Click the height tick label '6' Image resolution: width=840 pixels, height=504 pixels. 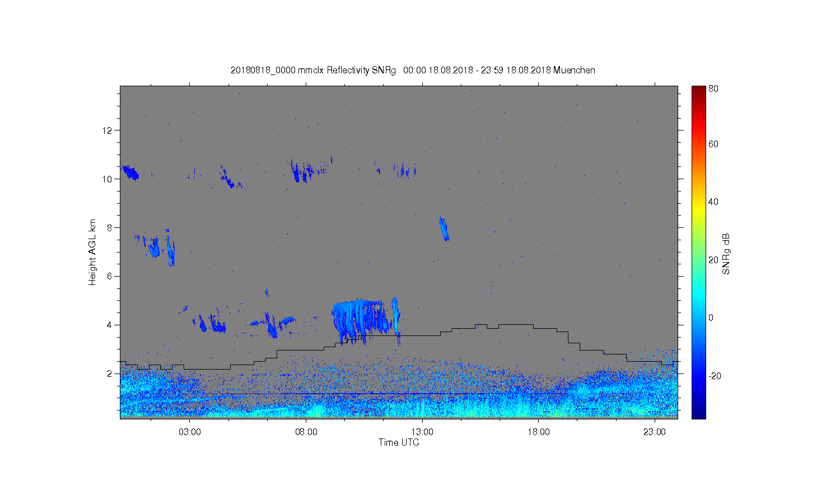point(110,276)
